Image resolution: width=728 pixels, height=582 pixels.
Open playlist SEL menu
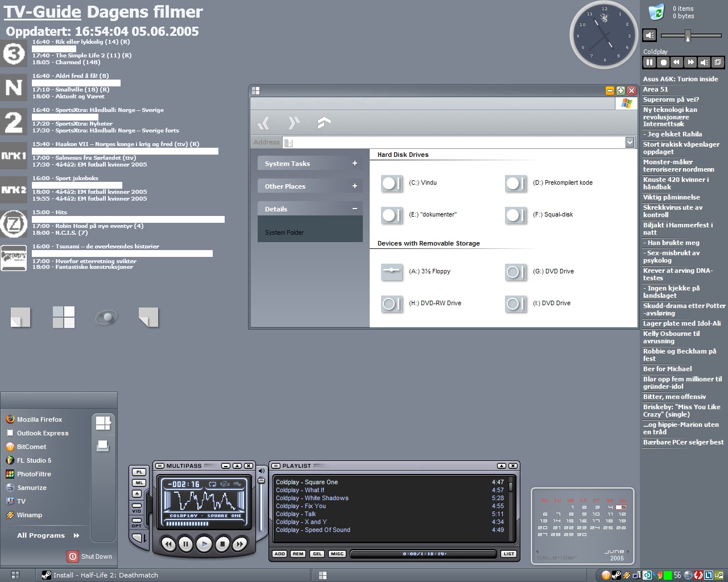317,554
